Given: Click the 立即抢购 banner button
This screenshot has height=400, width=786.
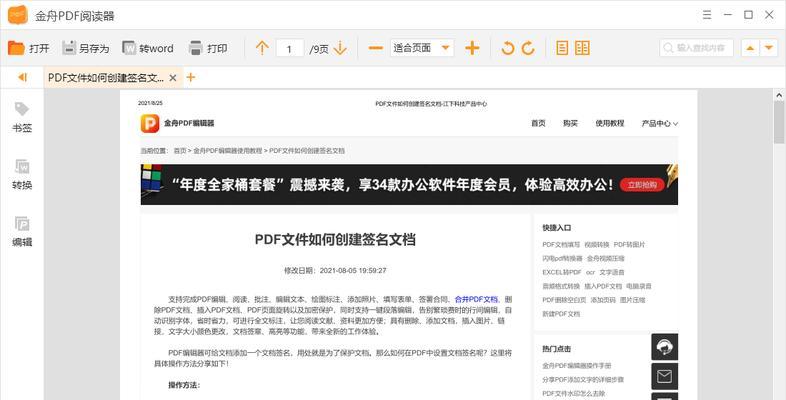Looking at the screenshot, I should click(x=642, y=185).
